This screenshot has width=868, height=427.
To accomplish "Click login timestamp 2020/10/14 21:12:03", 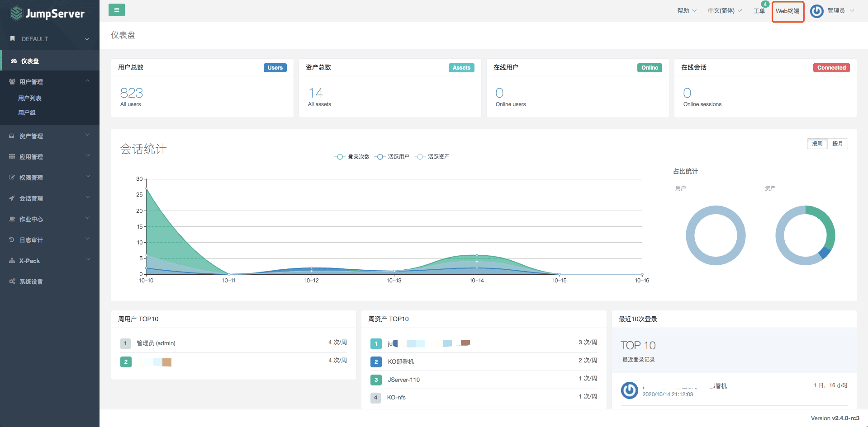I will 668,394.
